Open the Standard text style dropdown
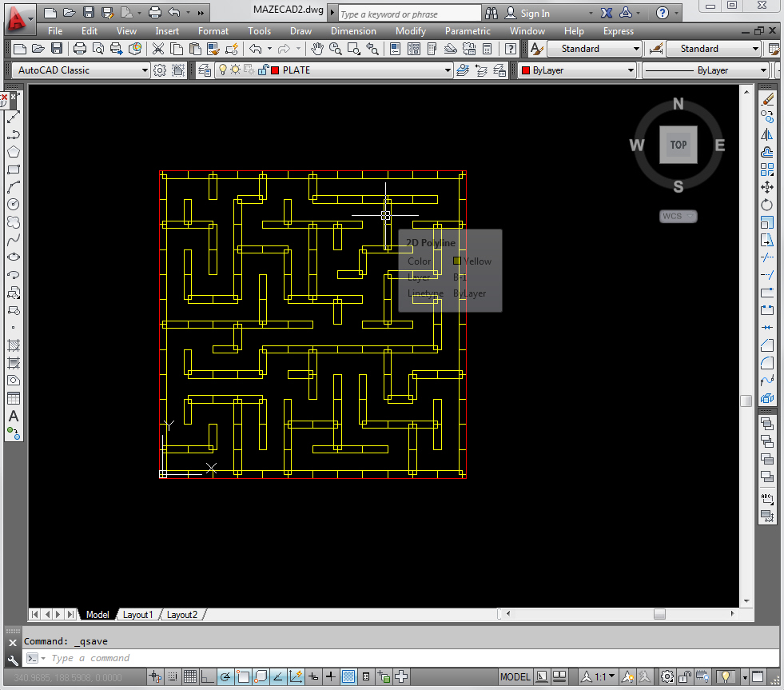 coord(595,49)
